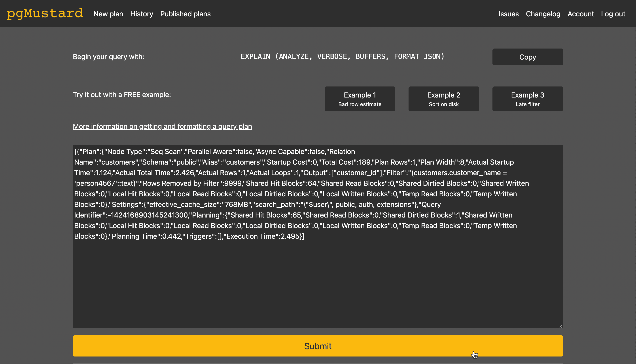The image size is (636, 364).
Task: Load Example 2 Sort on disk
Action: coord(444,99)
